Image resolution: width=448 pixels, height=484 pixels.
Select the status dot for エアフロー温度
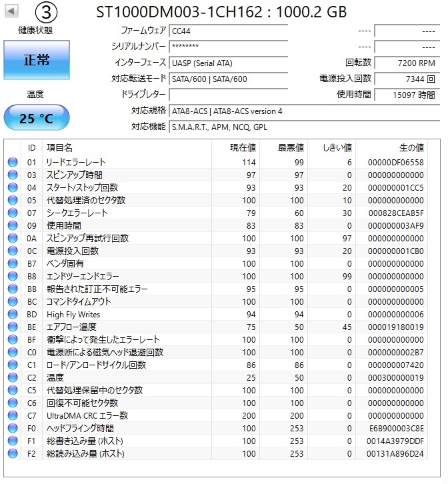(13, 327)
